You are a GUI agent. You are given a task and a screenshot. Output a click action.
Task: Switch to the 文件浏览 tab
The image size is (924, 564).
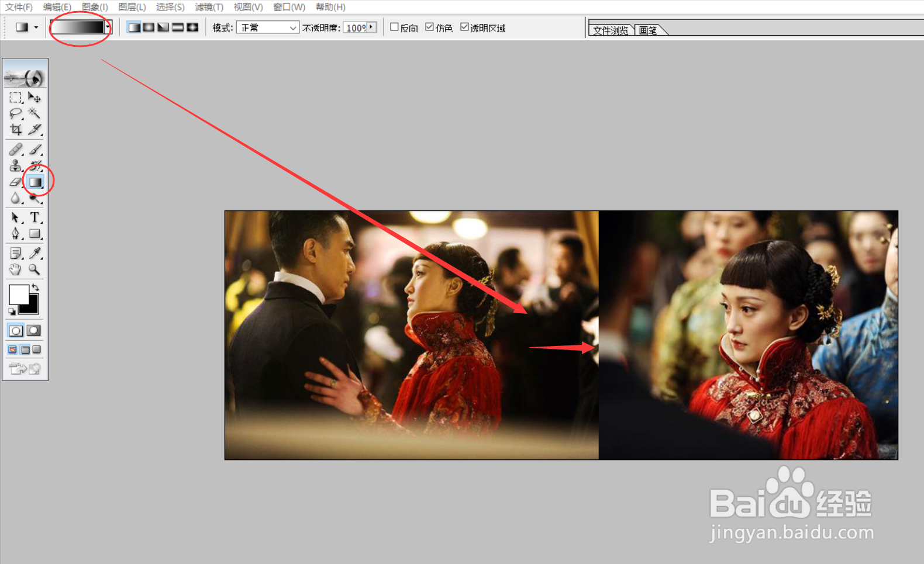[611, 30]
